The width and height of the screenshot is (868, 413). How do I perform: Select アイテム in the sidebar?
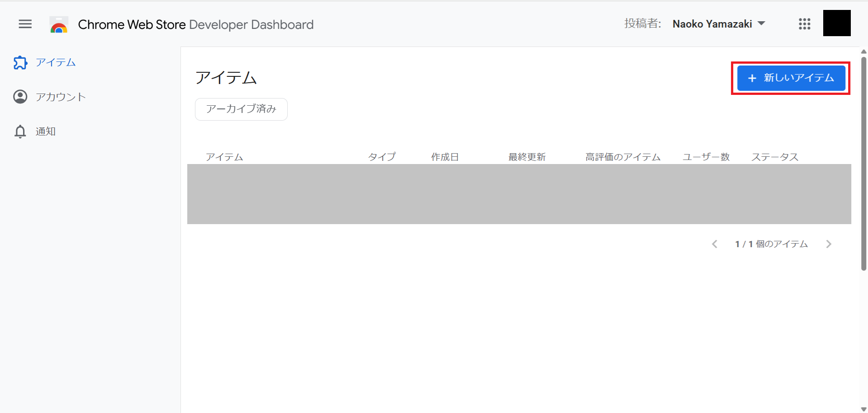pyautogui.click(x=56, y=62)
